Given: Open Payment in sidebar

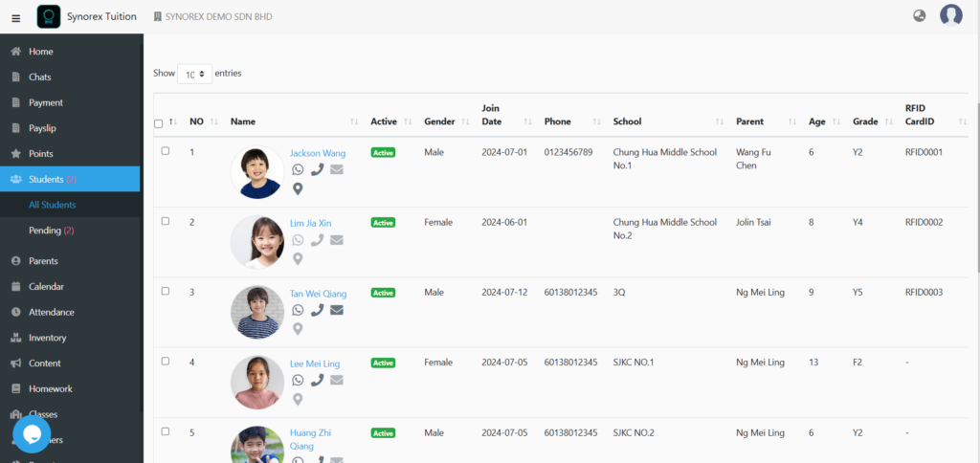Looking at the screenshot, I should point(70,102).
